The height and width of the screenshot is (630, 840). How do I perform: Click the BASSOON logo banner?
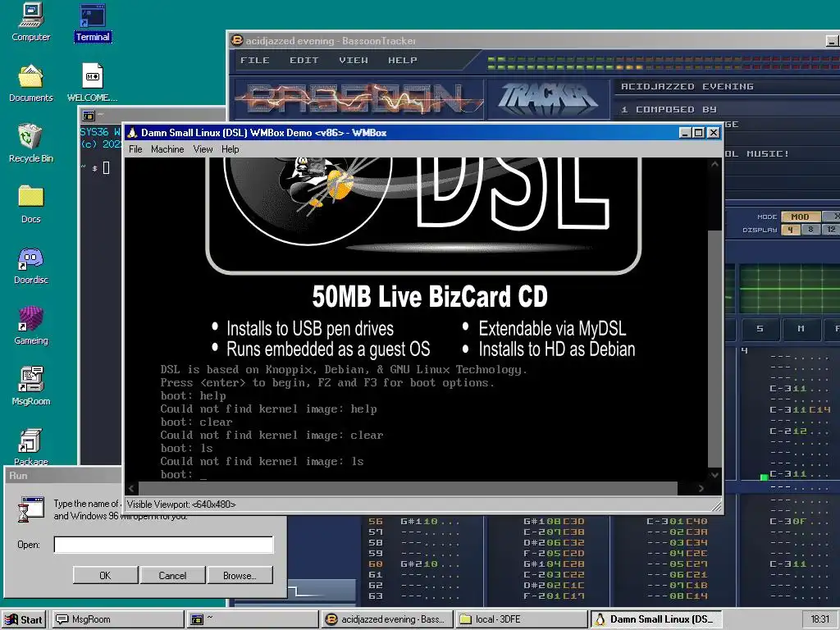[359, 99]
